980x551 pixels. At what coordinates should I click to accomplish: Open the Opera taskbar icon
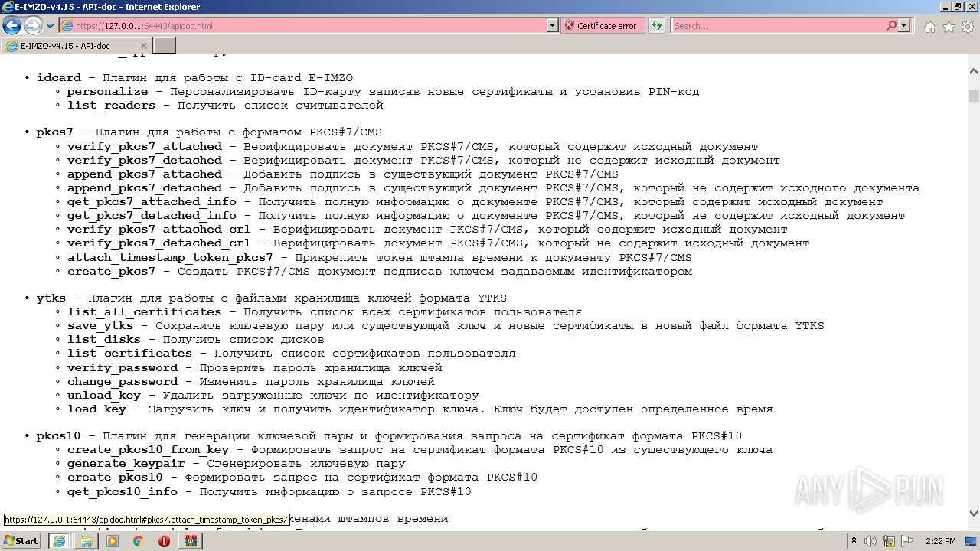tap(164, 541)
